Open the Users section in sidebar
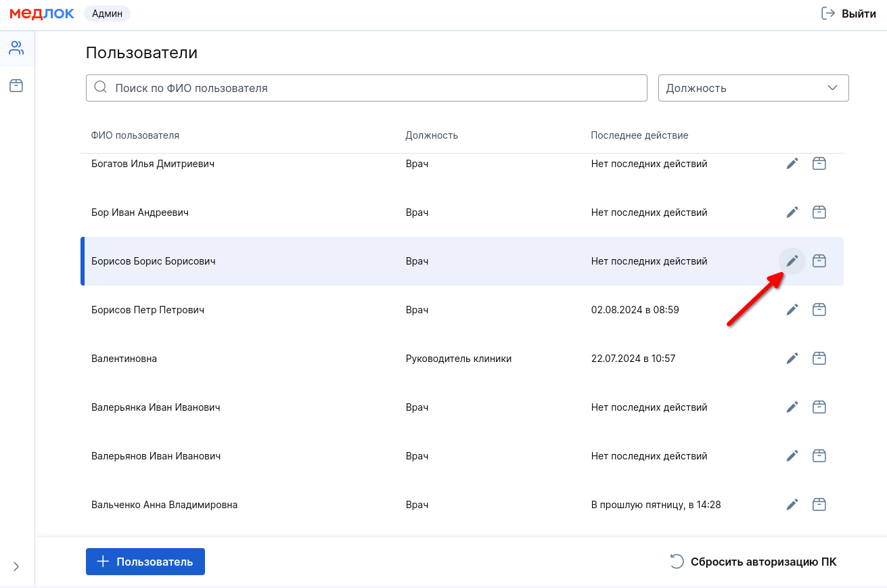This screenshot has height=588, width=887. coord(16,48)
